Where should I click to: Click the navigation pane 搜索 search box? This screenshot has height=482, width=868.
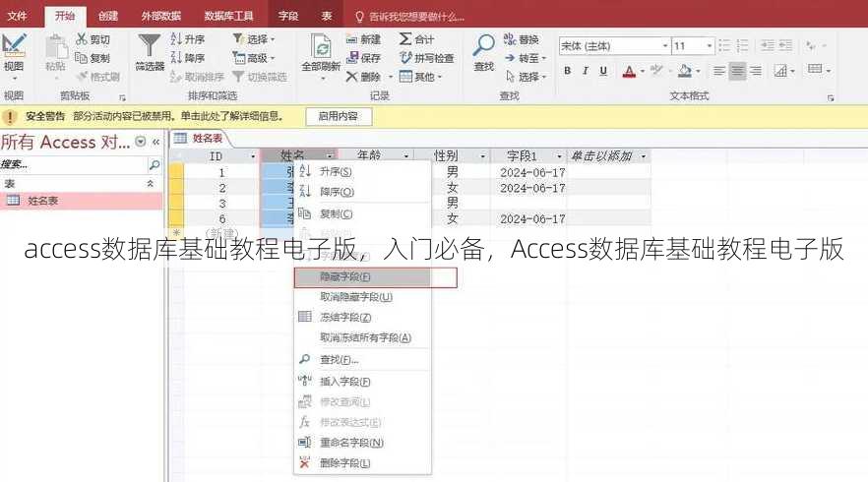click(x=73, y=164)
